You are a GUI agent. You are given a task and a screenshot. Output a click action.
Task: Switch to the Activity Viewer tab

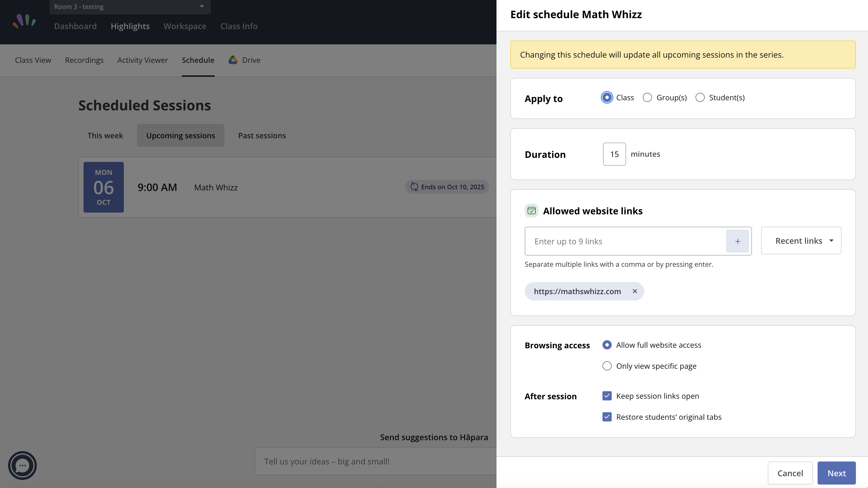(x=143, y=60)
